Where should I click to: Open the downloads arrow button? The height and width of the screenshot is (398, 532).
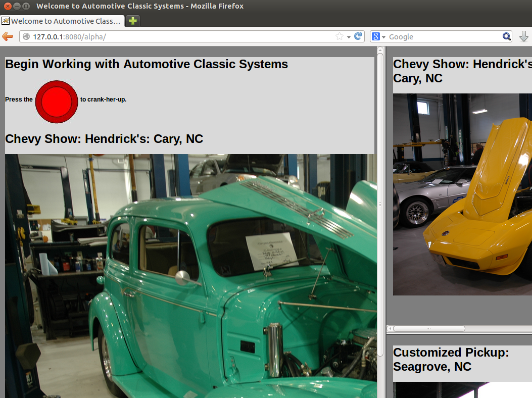coord(524,36)
